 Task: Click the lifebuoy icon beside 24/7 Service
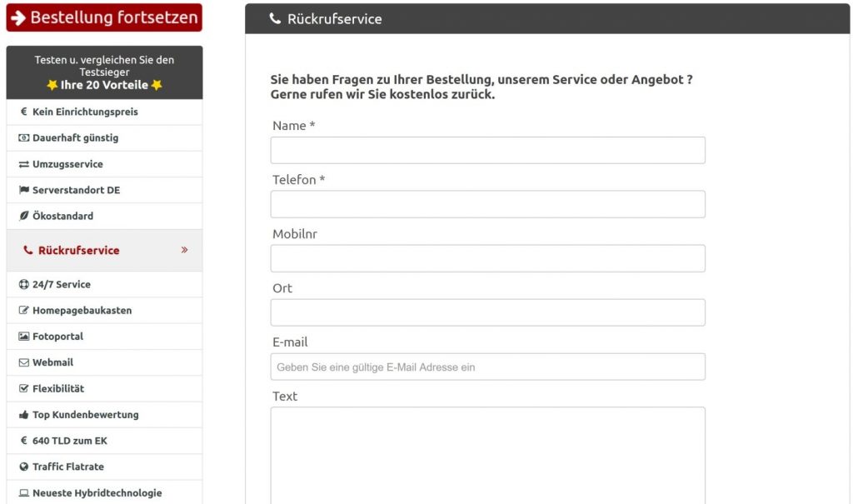23,284
